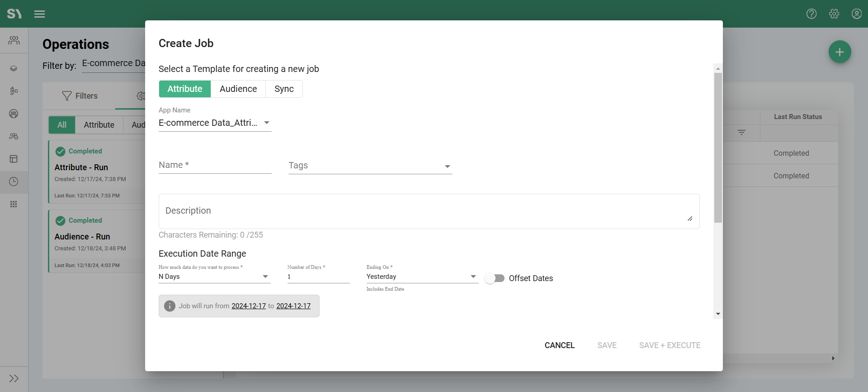This screenshot has width=868, height=392.
Task: Click the help question mark icon
Action: click(x=811, y=14)
